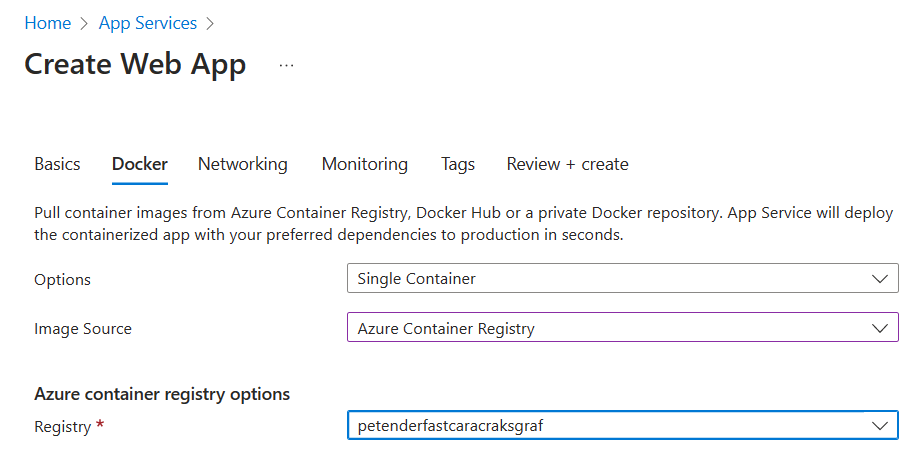Expand the petenderfastcaracraksgraf registry dropdown
914x452 pixels.
610,426
